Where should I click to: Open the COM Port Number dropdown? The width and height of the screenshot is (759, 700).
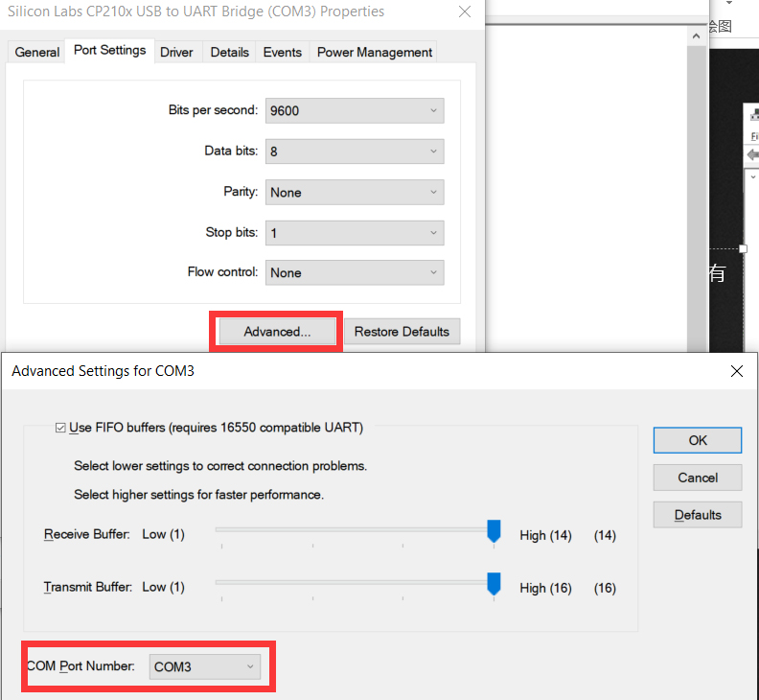click(x=205, y=666)
